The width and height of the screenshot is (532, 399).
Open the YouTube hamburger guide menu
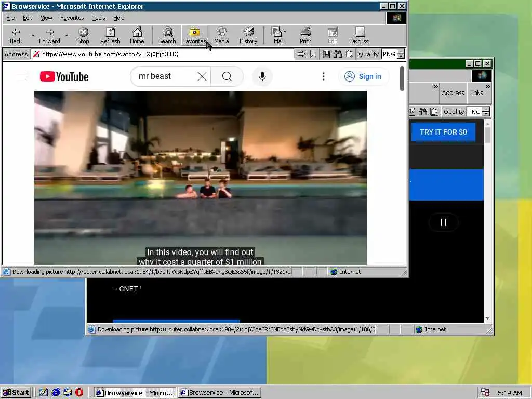[x=21, y=76]
